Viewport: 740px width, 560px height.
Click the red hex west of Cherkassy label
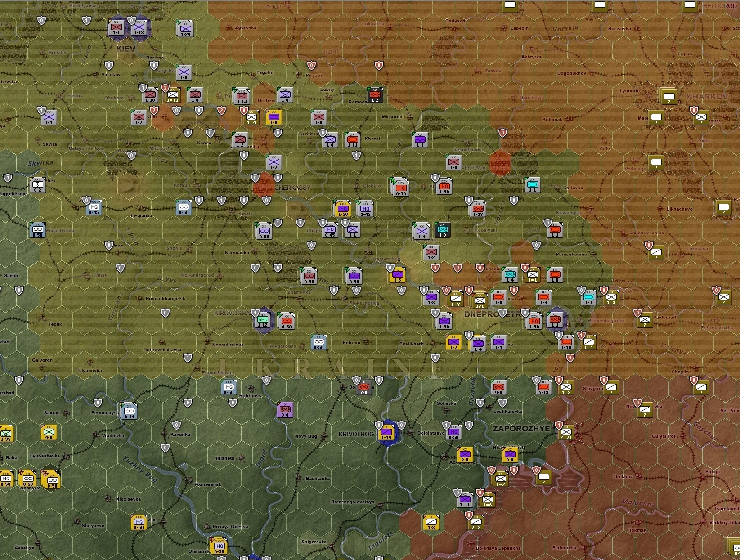coord(264,185)
